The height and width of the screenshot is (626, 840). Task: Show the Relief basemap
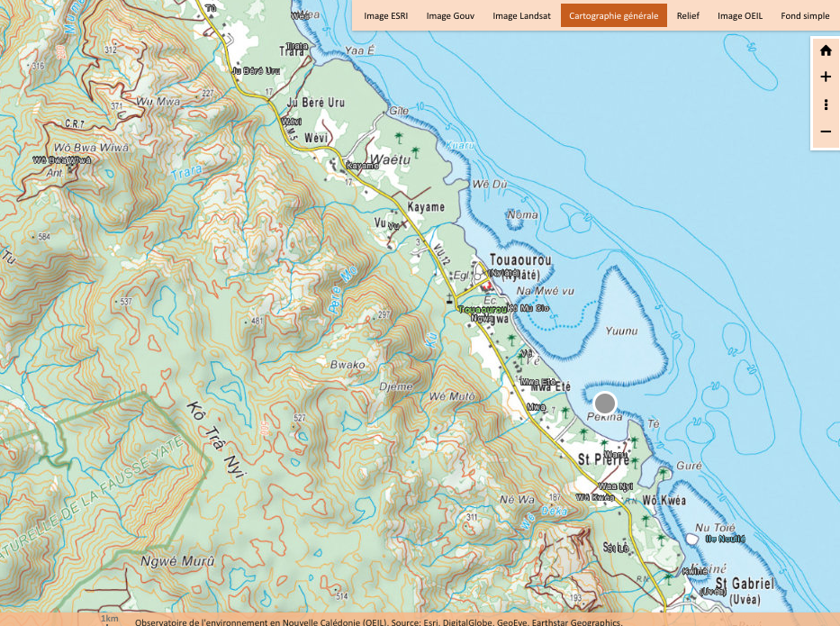pyautogui.click(x=688, y=15)
